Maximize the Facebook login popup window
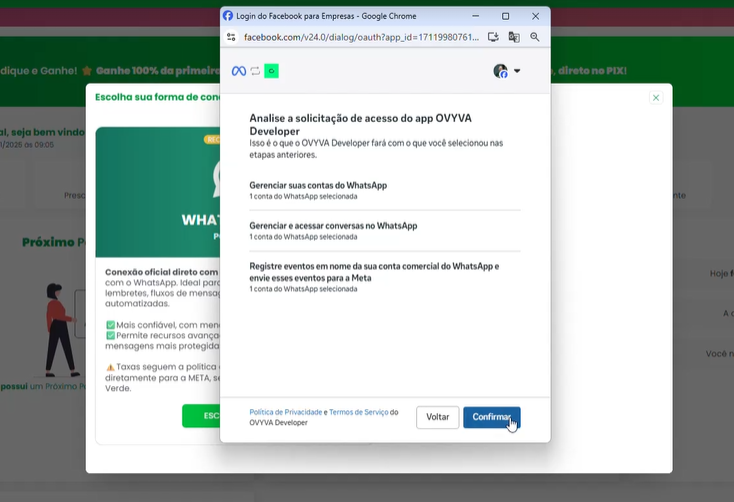This screenshot has width=734, height=502. pyautogui.click(x=505, y=16)
